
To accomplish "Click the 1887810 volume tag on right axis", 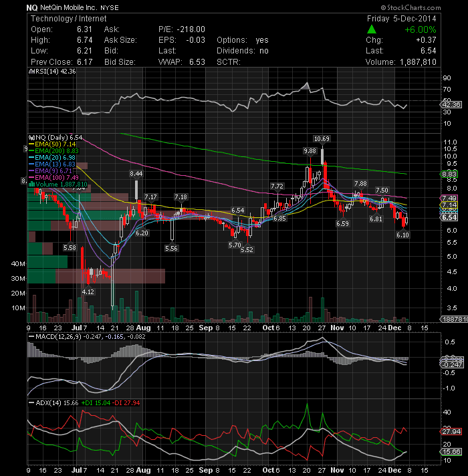I will (454, 319).
